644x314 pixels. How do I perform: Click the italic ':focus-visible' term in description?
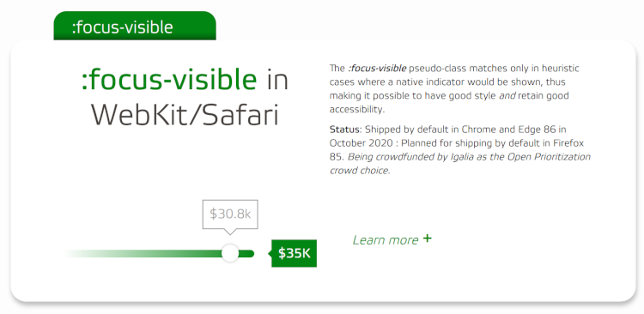378,68
